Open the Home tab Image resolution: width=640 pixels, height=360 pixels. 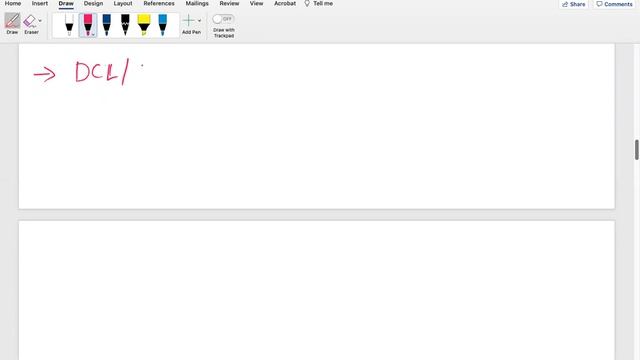(x=13, y=3)
